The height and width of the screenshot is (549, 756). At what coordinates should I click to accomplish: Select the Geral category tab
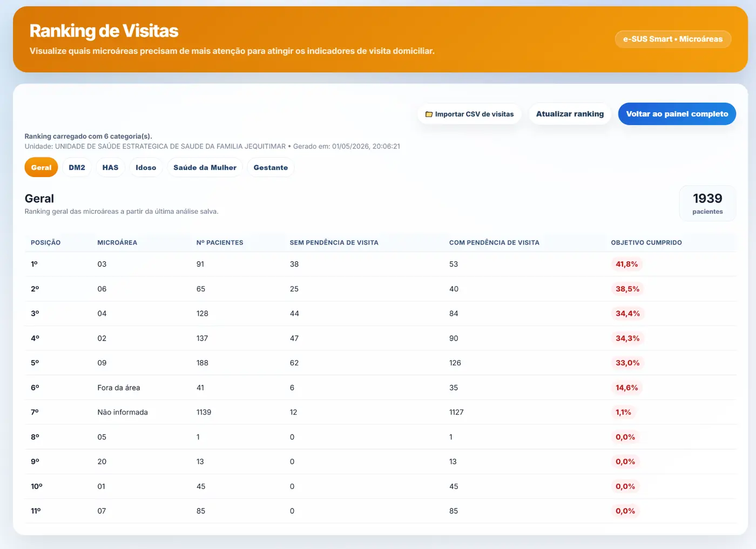41,167
